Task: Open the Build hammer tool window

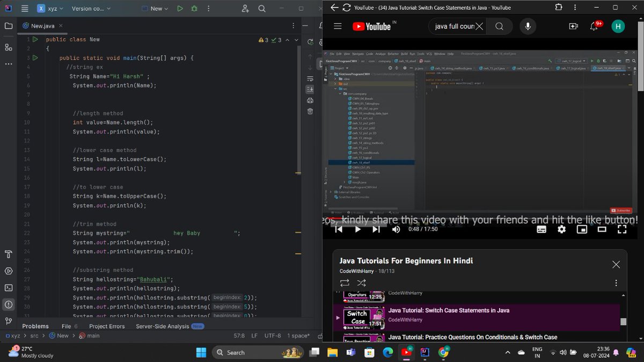Action: coord(9,254)
